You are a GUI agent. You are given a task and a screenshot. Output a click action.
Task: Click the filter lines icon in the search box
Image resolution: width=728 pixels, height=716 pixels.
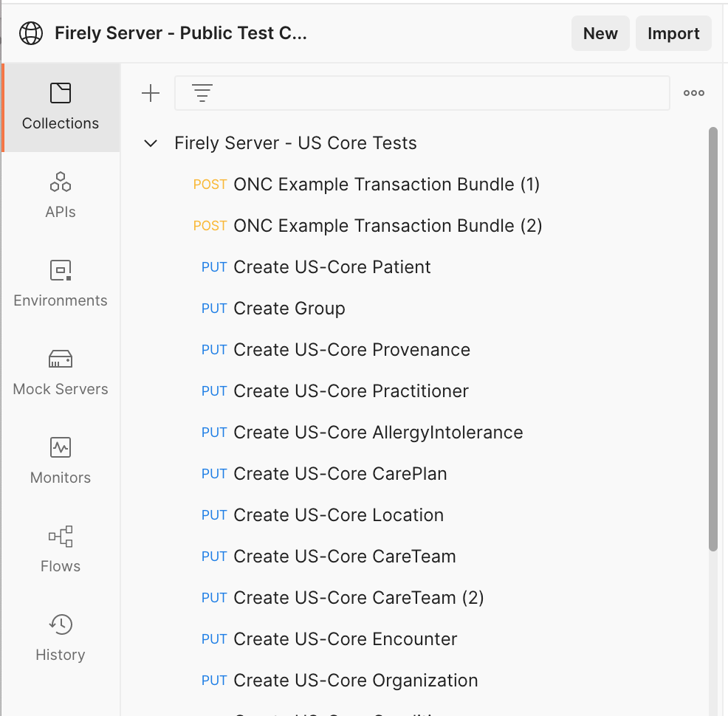[x=202, y=93]
